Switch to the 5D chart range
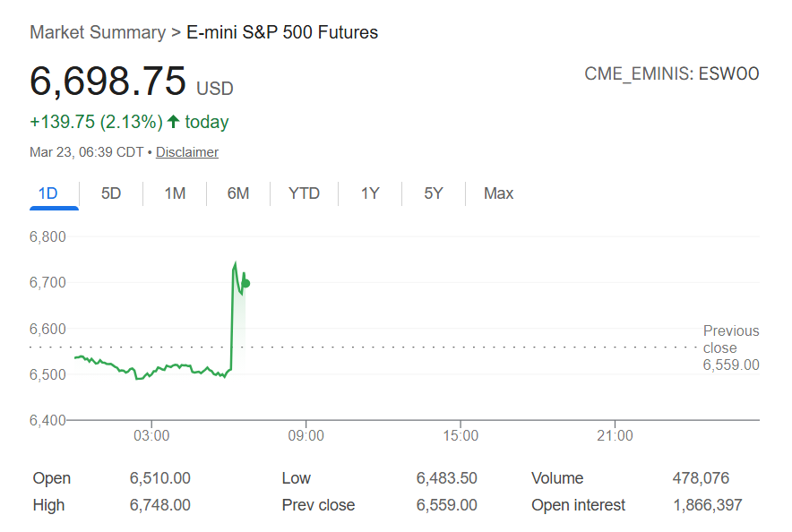Screen dimensions: 792x532 (x=111, y=193)
